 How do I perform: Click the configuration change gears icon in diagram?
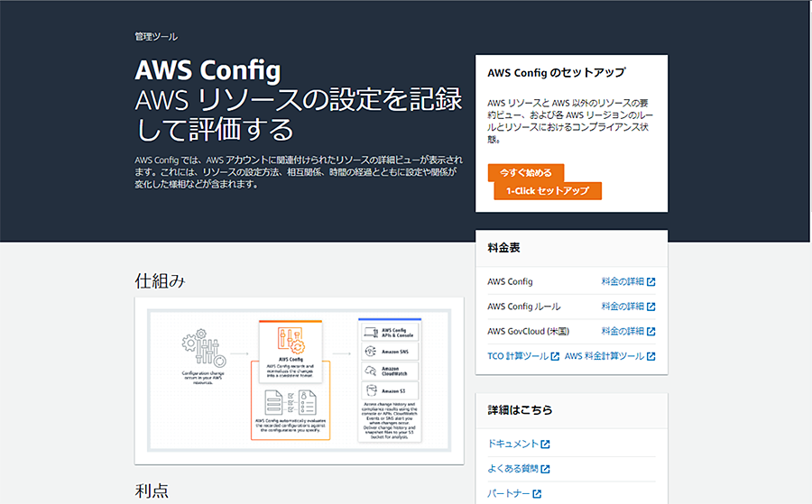click(204, 348)
